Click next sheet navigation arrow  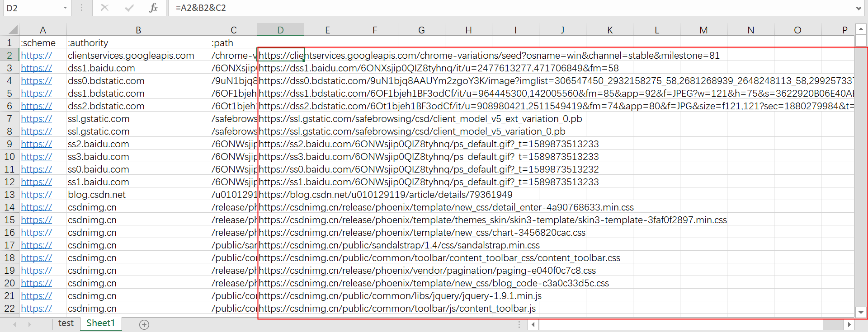(30, 324)
